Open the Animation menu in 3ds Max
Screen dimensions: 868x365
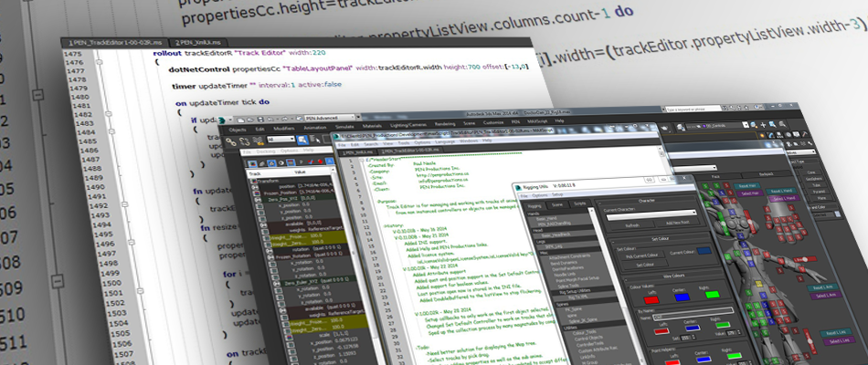tap(315, 128)
